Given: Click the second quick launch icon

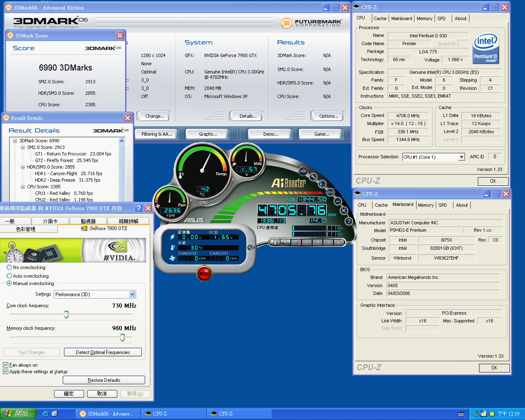Looking at the screenshot, I should point(55,414).
